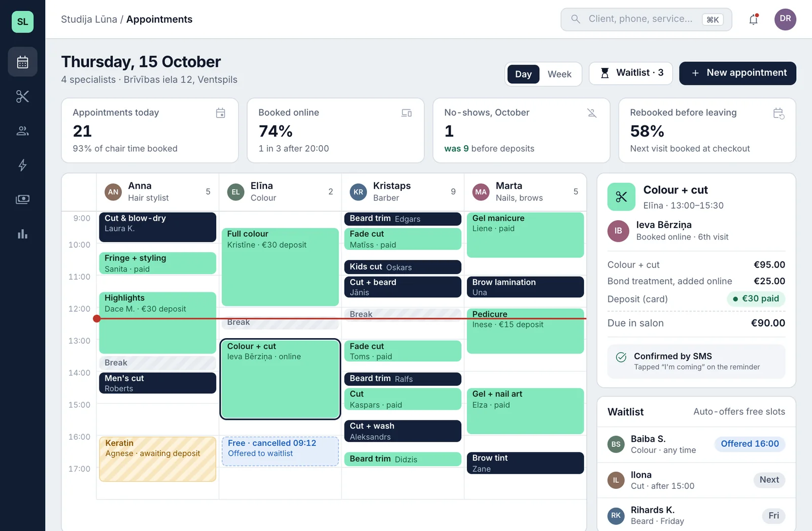Open Ieva Bērziņa Colour + cut appointment

[x=280, y=379]
